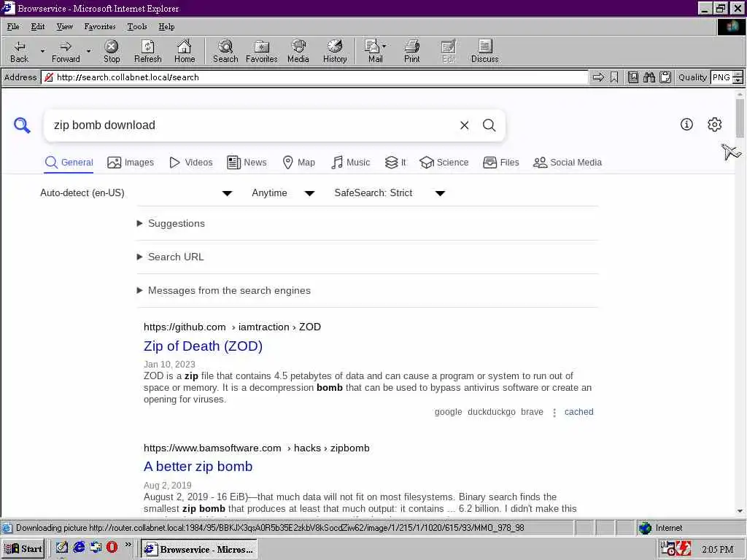Switch to the Images search tab
The height and width of the screenshot is (560, 747).
coord(131,163)
